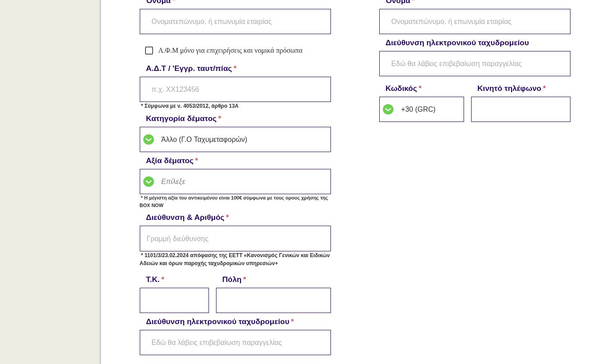Image resolution: width=598 pixels, height=364 pixels.
Task: Click the name field above the optional email field
Action: (475, 22)
